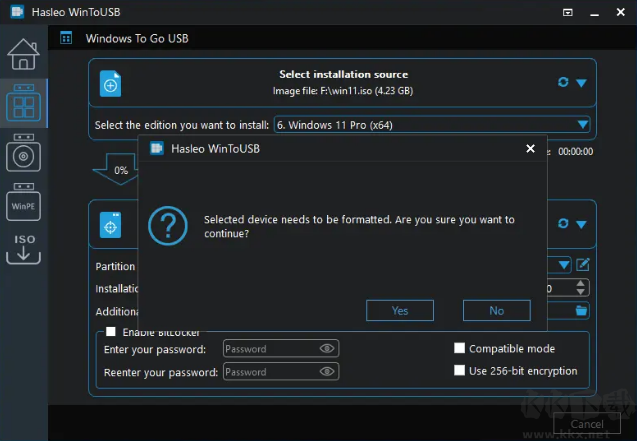Click the Reenter your password field
This screenshot has width=637, height=441.
281,372
